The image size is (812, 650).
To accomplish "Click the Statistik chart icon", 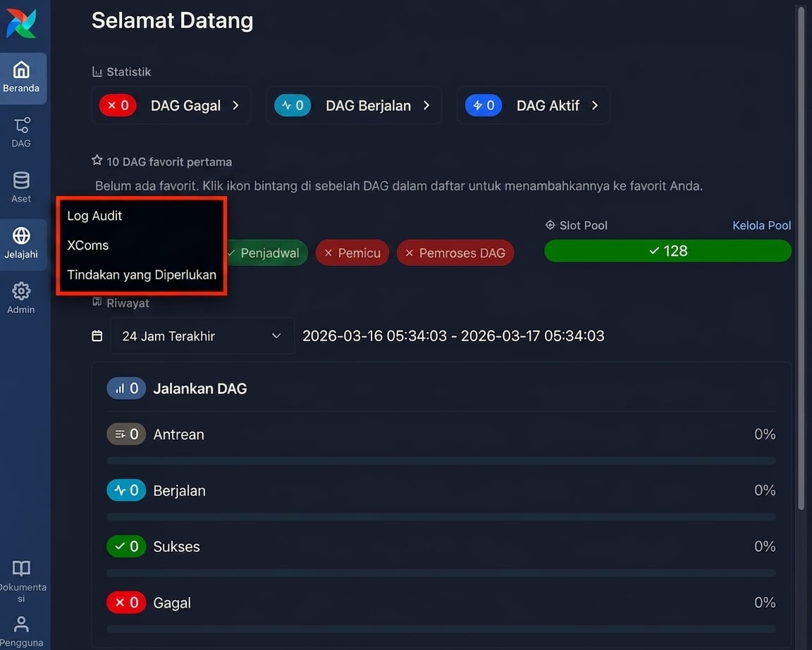I will tap(97, 71).
